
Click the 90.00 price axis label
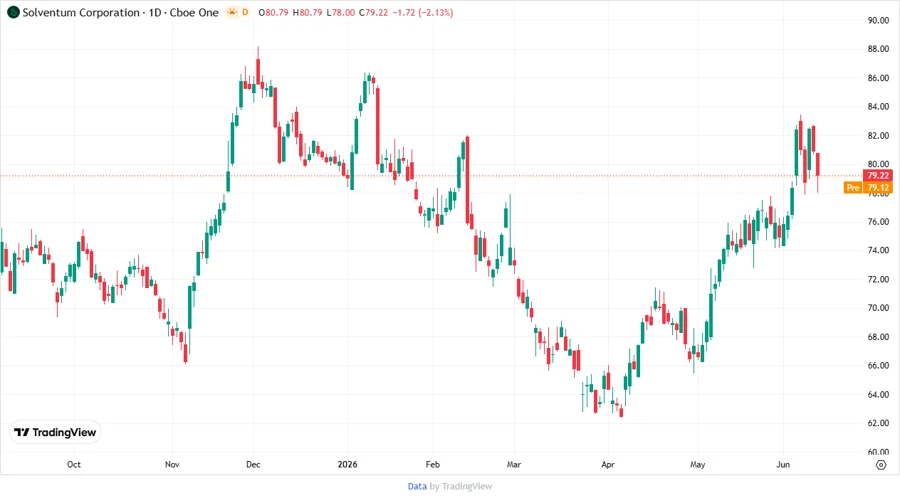878,20
